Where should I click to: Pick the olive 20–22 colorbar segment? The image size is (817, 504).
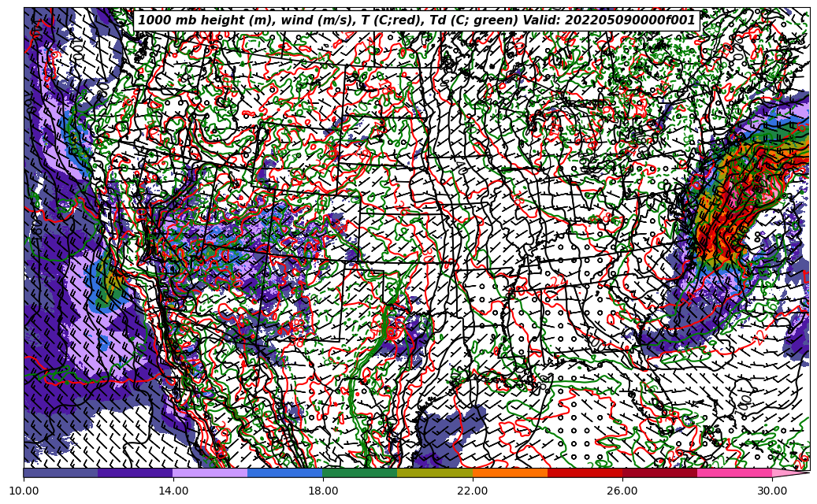435,473
